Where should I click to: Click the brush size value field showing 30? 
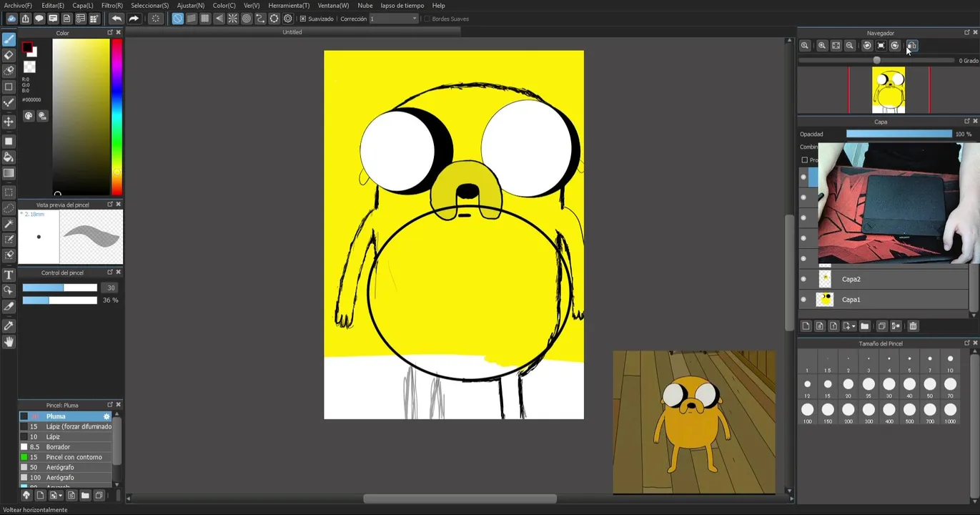(x=110, y=288)
